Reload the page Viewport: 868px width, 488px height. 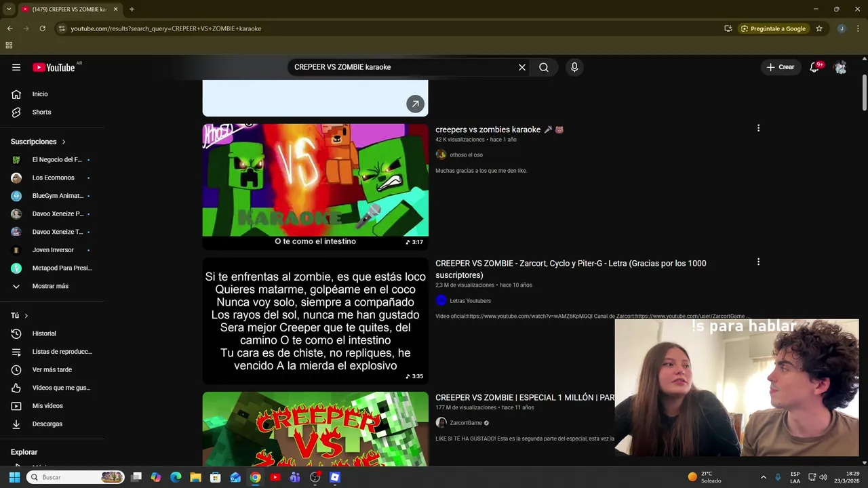(42, 28)
